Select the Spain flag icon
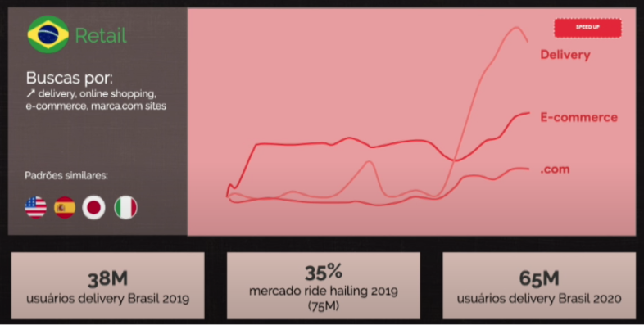This screenshot has height=325, width=644. pyautogui.click(x=65, y=207)
